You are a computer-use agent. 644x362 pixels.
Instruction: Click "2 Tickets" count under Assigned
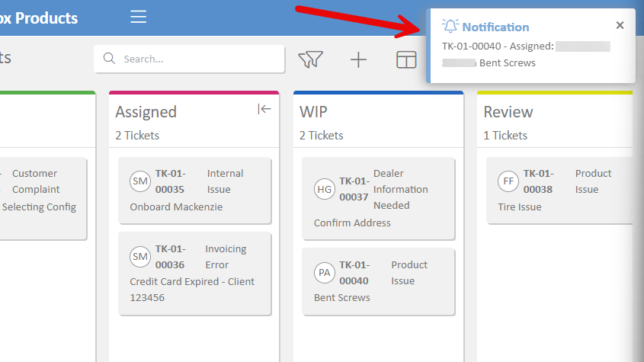(137, 135)
